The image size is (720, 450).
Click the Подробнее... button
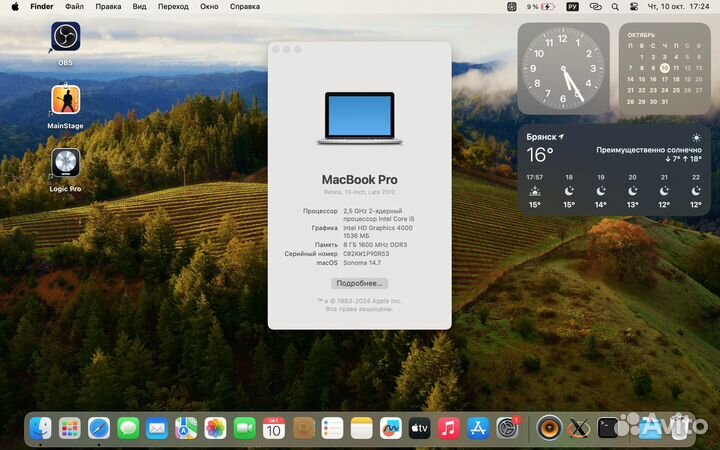(x=360, y=283)
